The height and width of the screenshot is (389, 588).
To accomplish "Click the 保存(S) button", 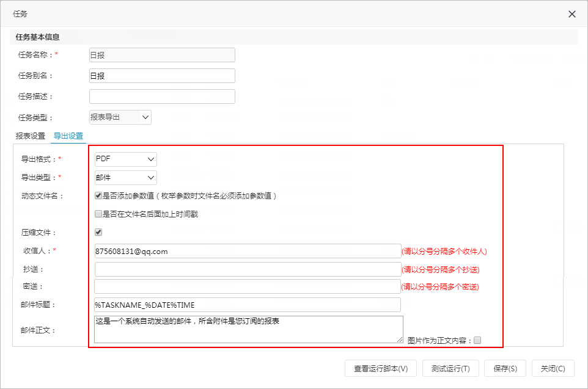I will (505, 368).
